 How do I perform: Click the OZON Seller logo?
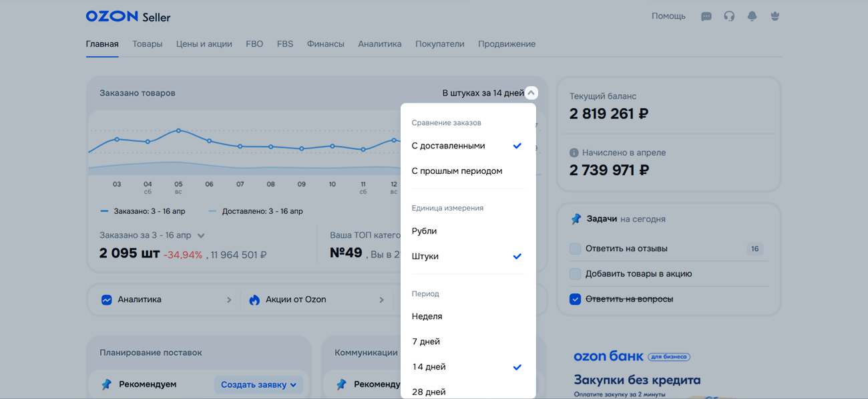pyautogui.click(x=128, y=17)
